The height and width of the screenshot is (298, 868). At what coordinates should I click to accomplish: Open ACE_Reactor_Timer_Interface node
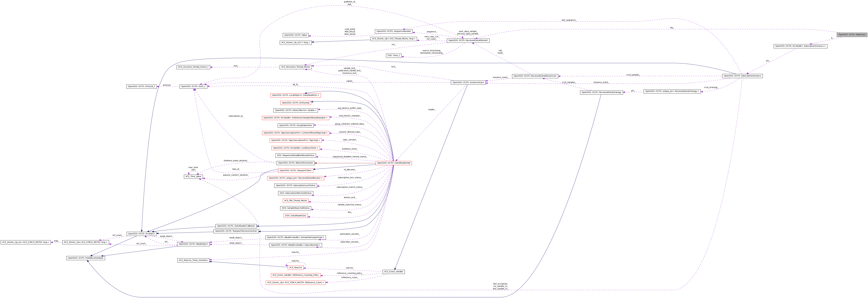193,260
